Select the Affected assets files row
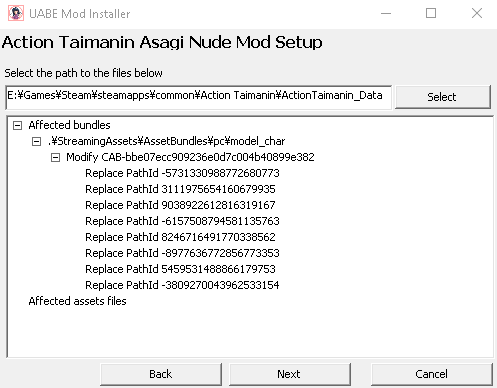The height and width of the screenshot is (388, 497). 77,301
